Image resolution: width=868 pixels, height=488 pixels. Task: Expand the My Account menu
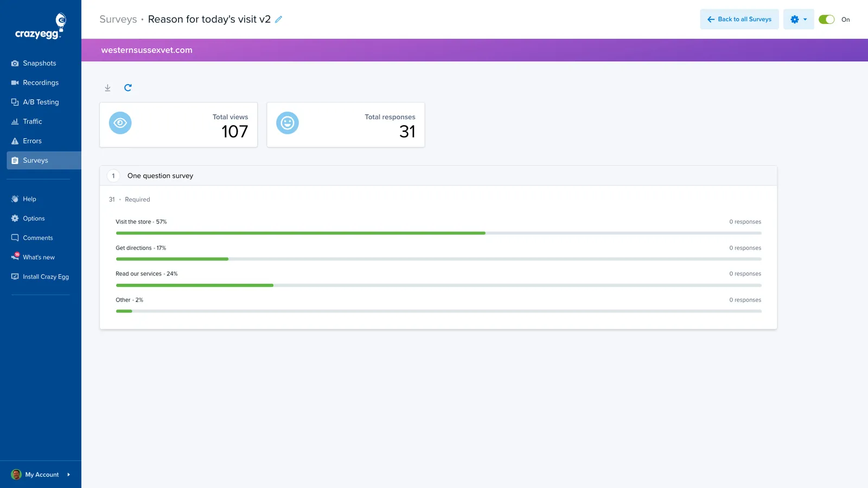pos(41,474)
